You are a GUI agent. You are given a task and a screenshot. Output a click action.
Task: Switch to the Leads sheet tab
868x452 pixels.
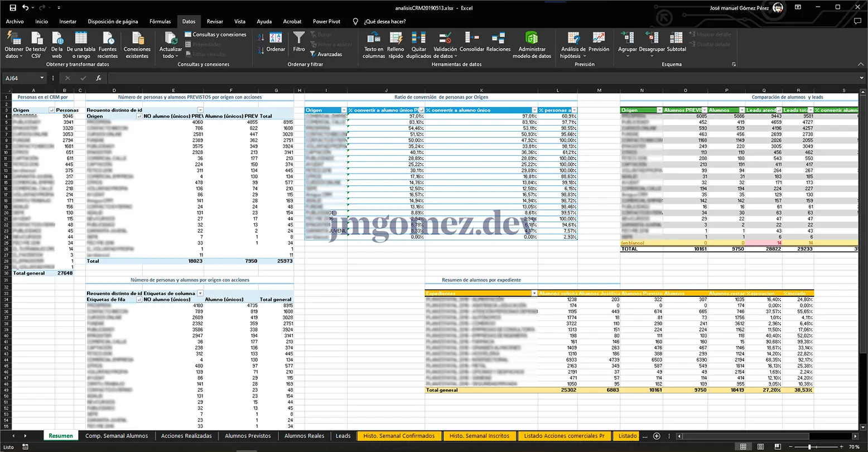(x=343, y=436)
